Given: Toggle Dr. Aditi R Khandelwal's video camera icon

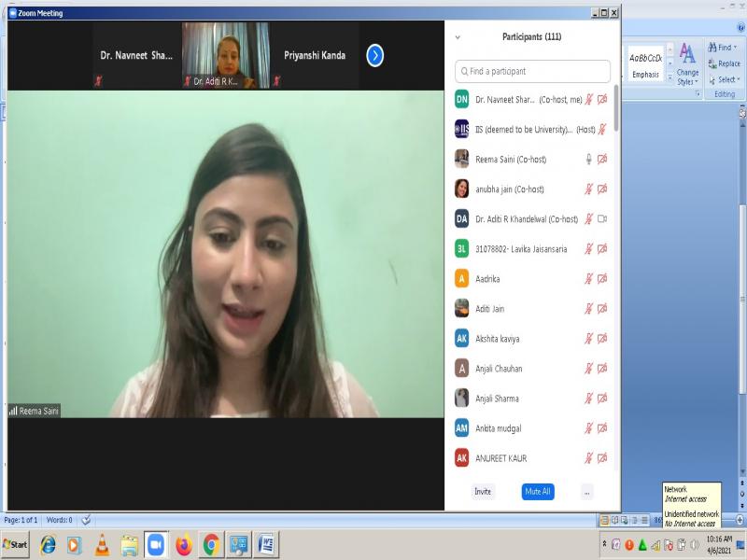Looking at the screenshot, I should (x=602, y=218).
